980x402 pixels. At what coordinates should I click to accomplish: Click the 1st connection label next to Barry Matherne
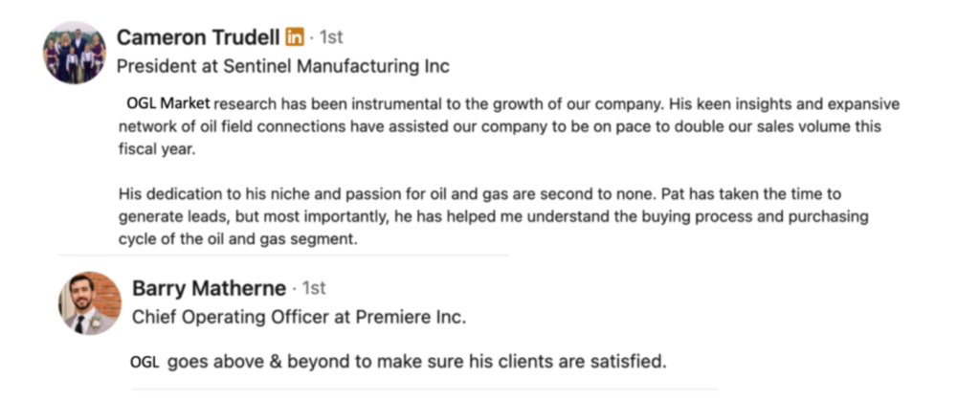pyautogui.click(x=314, y=288)
